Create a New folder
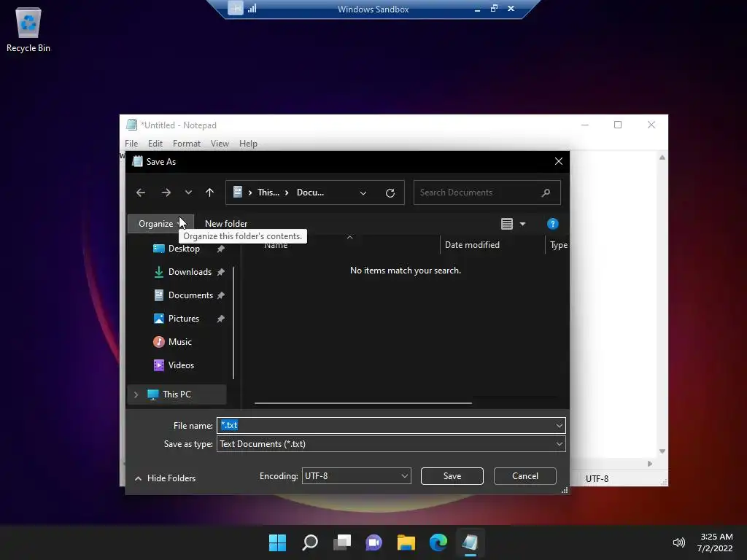Viewport: 747px width, 560px height. pyautogui.click(x=226, y=223)
